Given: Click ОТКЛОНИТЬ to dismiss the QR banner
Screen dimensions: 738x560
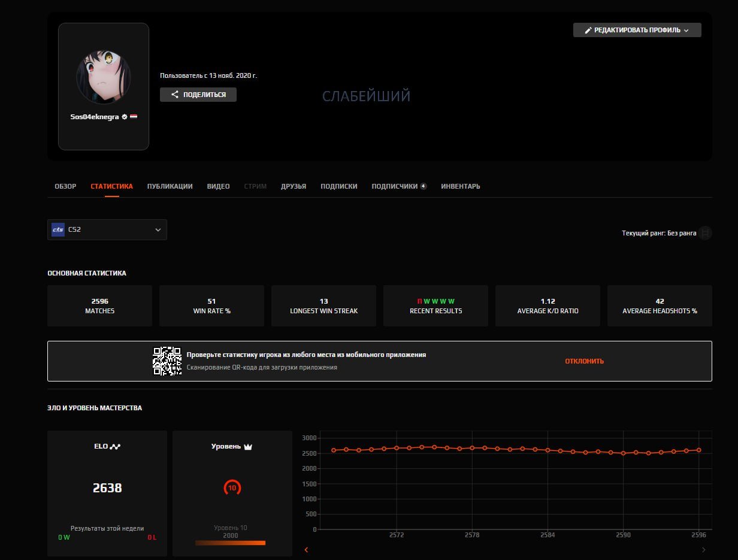Looking at the screenshot, I should point(584,361).
